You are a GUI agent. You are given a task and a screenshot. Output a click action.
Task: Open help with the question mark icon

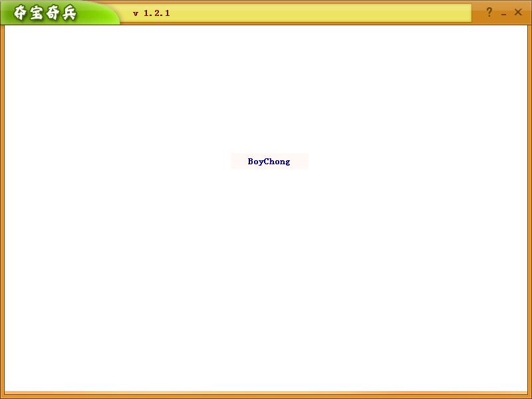489,13
